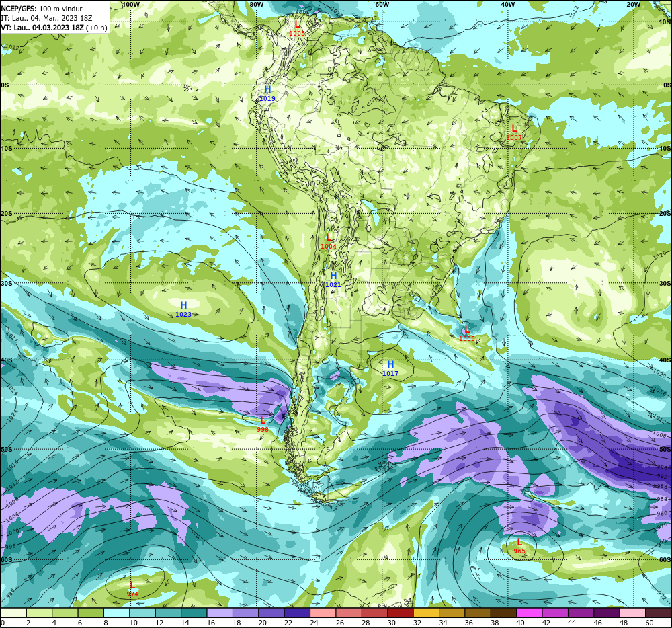Click the 100W longitude label
Image resolution: width=672 pixels, height=628 pixels.
coord(131,4)
